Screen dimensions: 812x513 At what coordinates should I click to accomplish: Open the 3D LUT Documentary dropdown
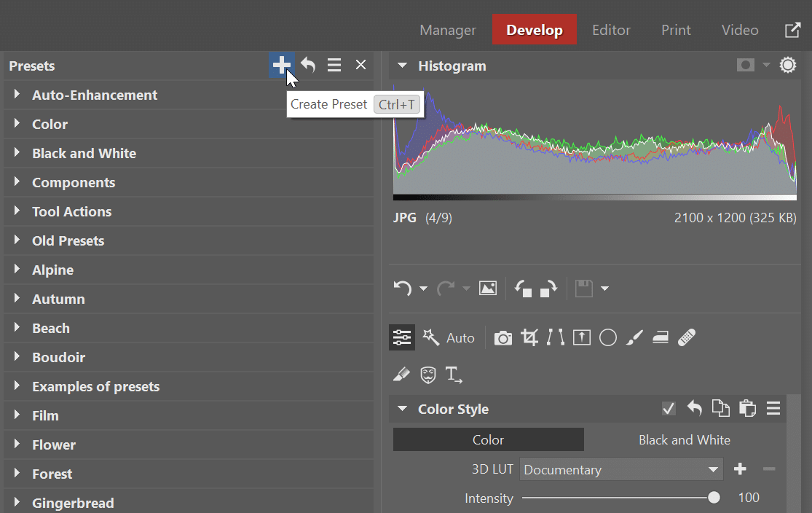[x=620, y=469]
